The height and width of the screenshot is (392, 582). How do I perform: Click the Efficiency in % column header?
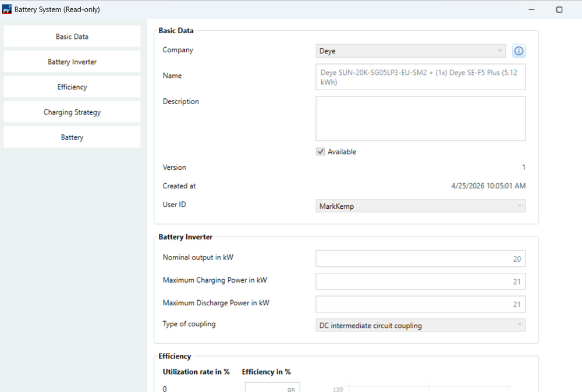pyautogui.click(x=266, y=372)
